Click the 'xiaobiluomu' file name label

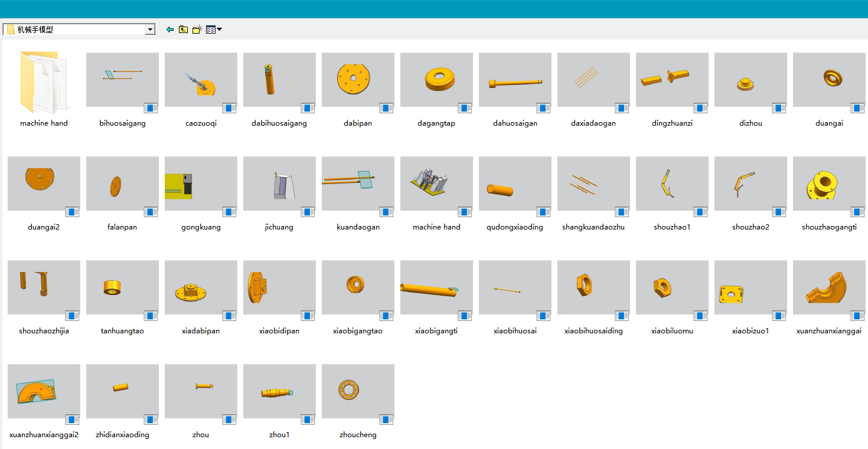pyautogui.click(x=672, y=331)
